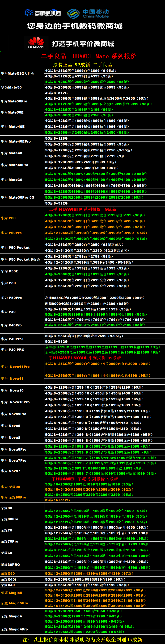Click the 华为 P50Pro model cell

pos(22,298)
